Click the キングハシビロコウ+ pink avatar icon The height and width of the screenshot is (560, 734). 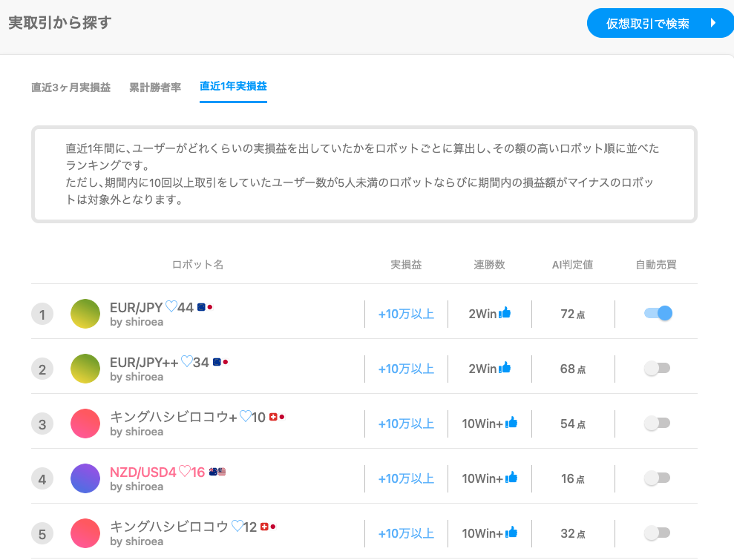click(x=85, y=424)
